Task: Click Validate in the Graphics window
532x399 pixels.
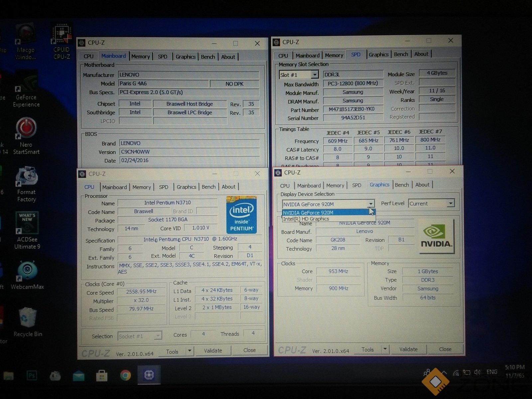Action: coord(408,349)
